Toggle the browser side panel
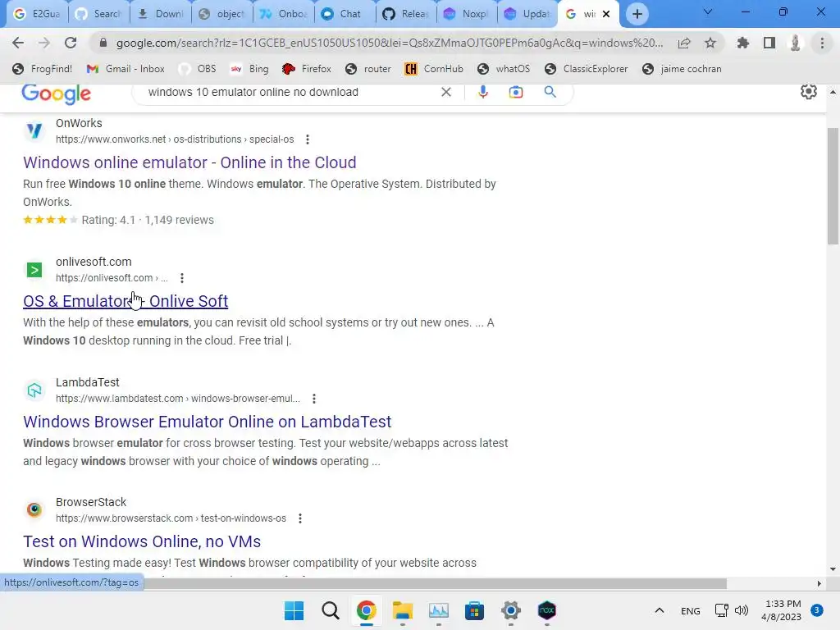The width and height of the screenshot is (840, 630). tap(769, 43)
